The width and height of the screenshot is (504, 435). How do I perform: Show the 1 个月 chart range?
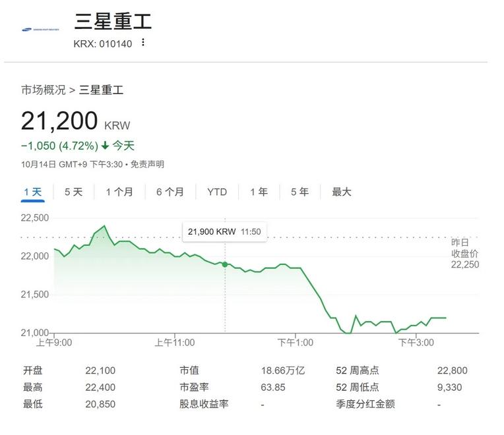119,192
